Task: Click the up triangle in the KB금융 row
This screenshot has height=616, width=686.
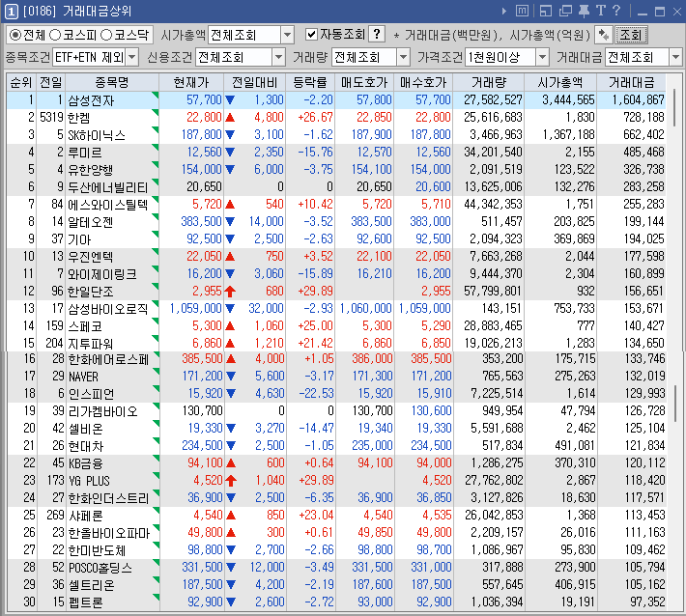Action: click(231, 463)
